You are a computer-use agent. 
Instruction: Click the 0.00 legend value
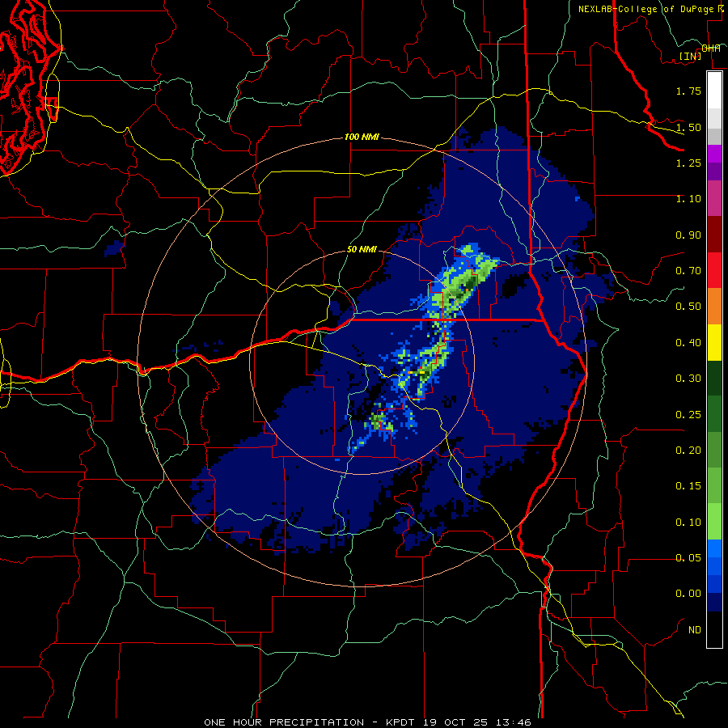[688, 594]
